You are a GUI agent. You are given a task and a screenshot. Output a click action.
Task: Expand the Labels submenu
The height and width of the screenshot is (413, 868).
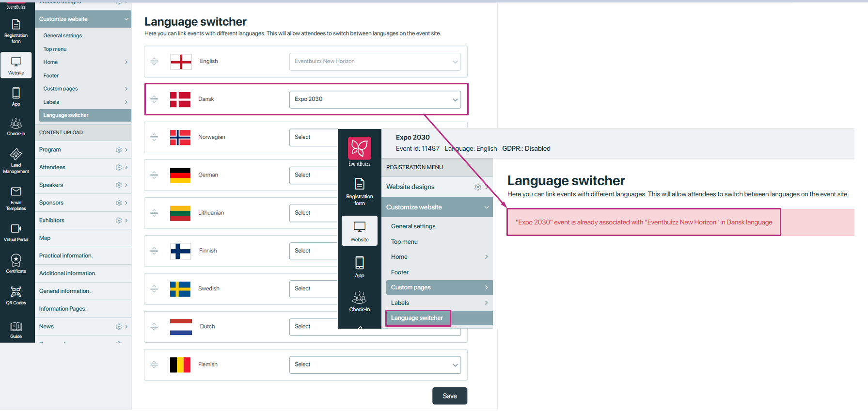point(126,102)
